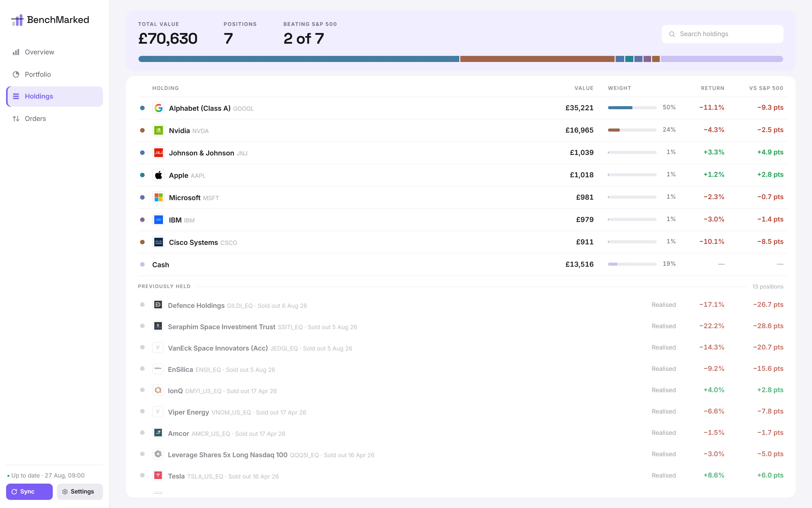The width and height of the screenshot is (812, 508).
Task: Select the Holdings nav item
Action: (x=55, y=97)
